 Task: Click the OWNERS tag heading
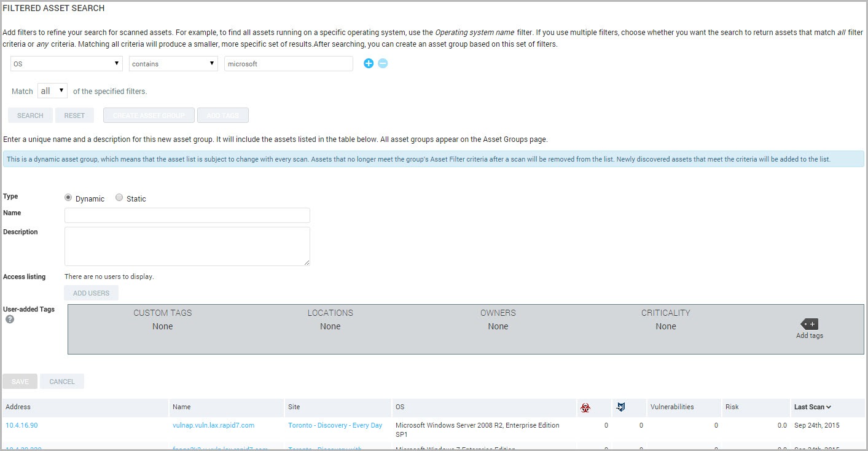click(x=498, y=313)
